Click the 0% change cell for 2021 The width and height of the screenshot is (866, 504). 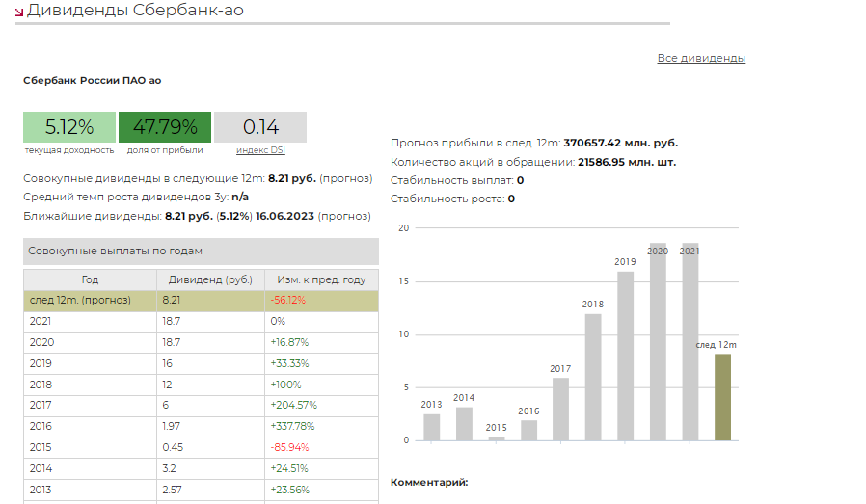click(x=321, y=321)
